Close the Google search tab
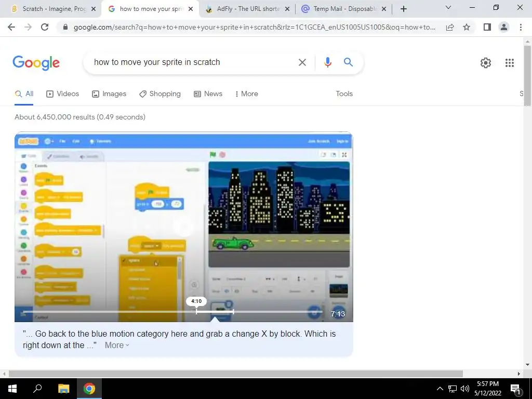 (x=191, y=9)
